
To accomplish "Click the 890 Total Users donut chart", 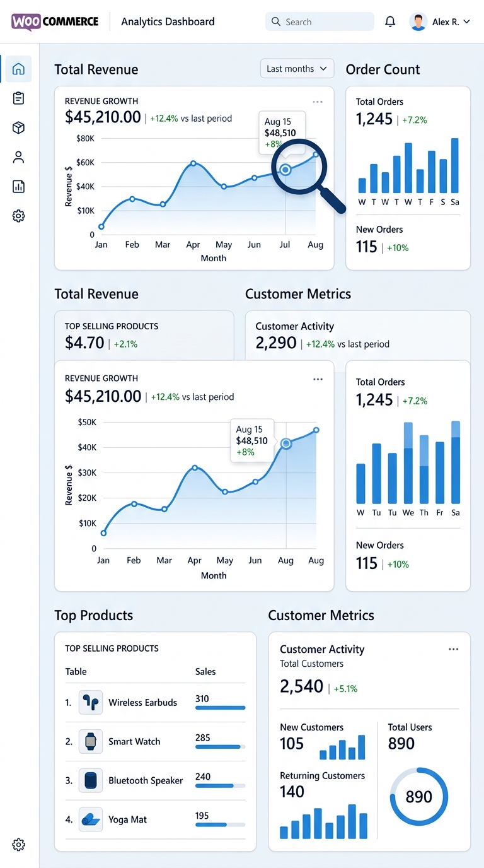I will click(x=418, y=797).
